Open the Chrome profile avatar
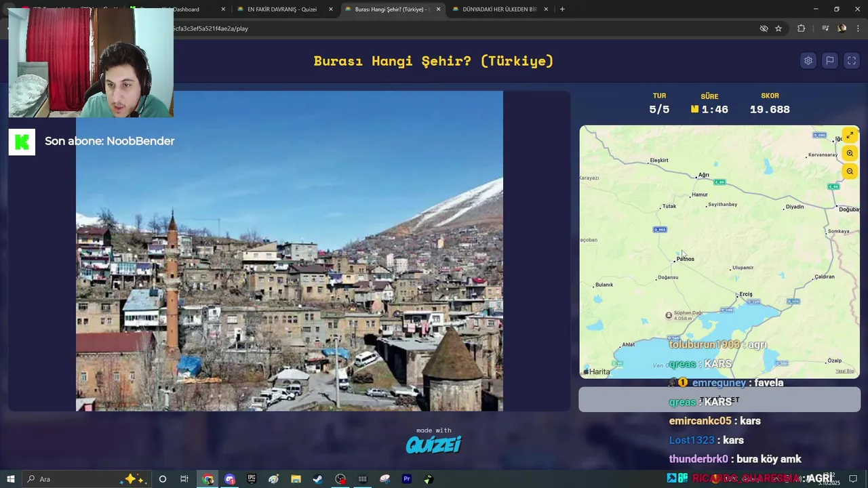Viewport: 868px width, 488px height. click(x=842, y=28)
